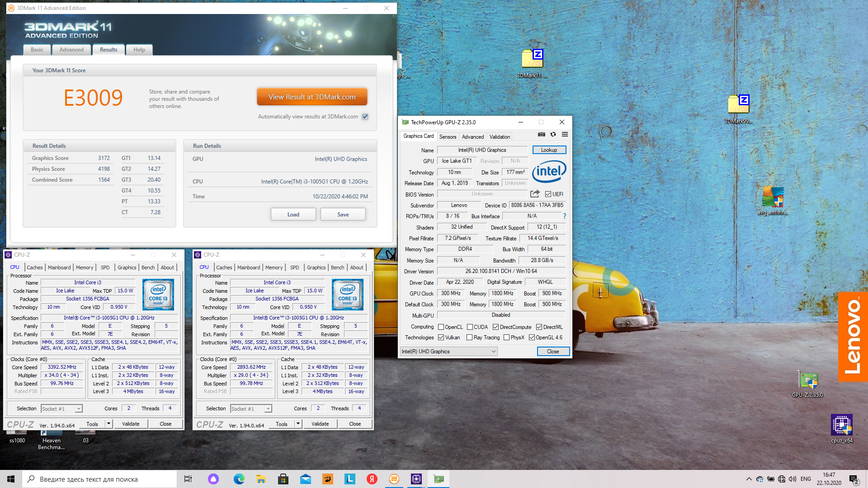Toggle the Ray Tracing checkbox in GPU-Z

(x=469, y=338)
